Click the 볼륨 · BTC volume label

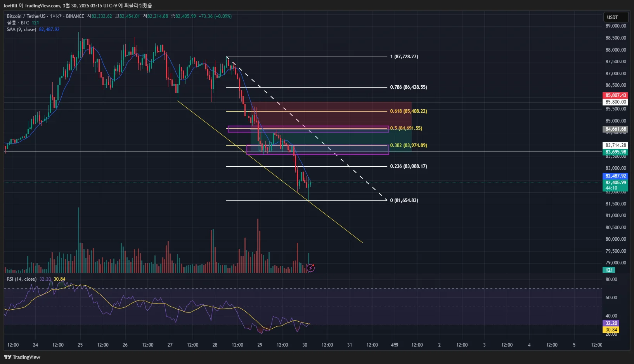tap(18, 23)
